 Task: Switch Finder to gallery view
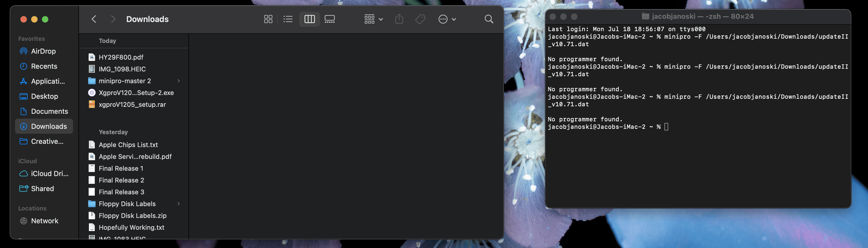(x=330, y=19)
